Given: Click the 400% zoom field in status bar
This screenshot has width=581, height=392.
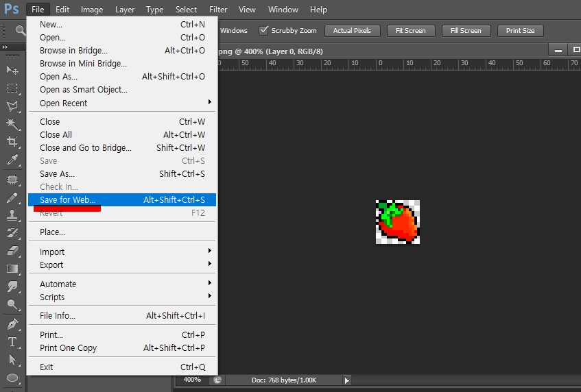Looking at the screenshot, I should (192, 380).
